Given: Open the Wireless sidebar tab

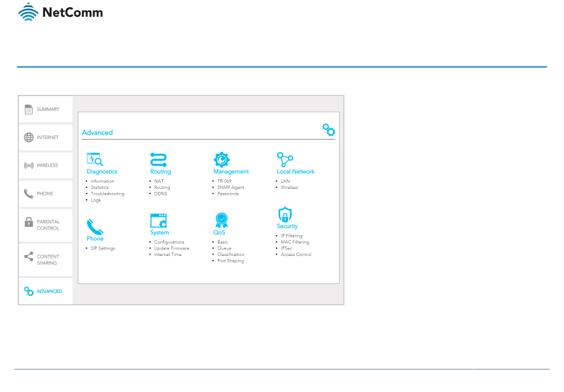Looking at the screenshot, I should coord(45,166).
